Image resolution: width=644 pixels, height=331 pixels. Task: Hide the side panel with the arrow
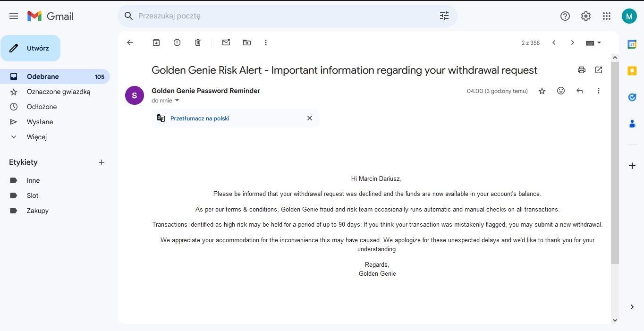[x=632, y=307]
